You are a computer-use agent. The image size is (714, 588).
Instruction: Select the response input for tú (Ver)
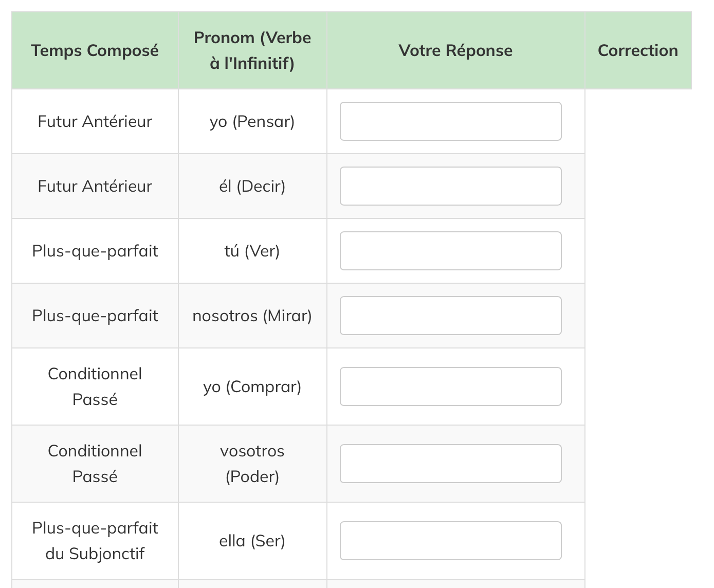coord(450,251)
